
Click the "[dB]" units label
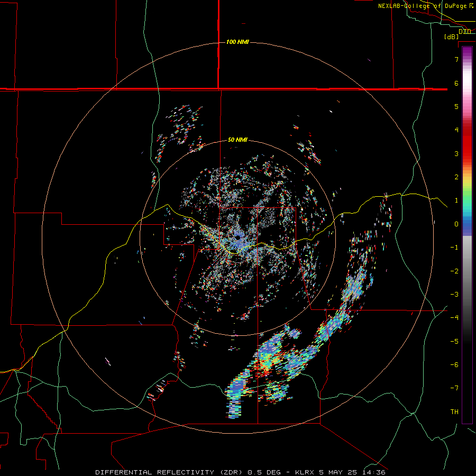[452, 36]
